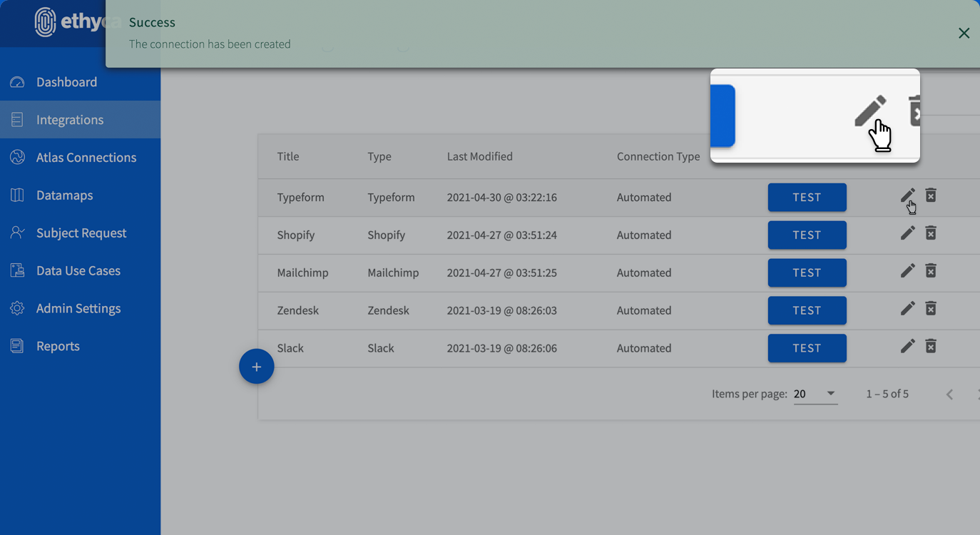Test the Zendesk connection
Image resolution: width=980 pixels, height=535 pixels.
point(807,311)
